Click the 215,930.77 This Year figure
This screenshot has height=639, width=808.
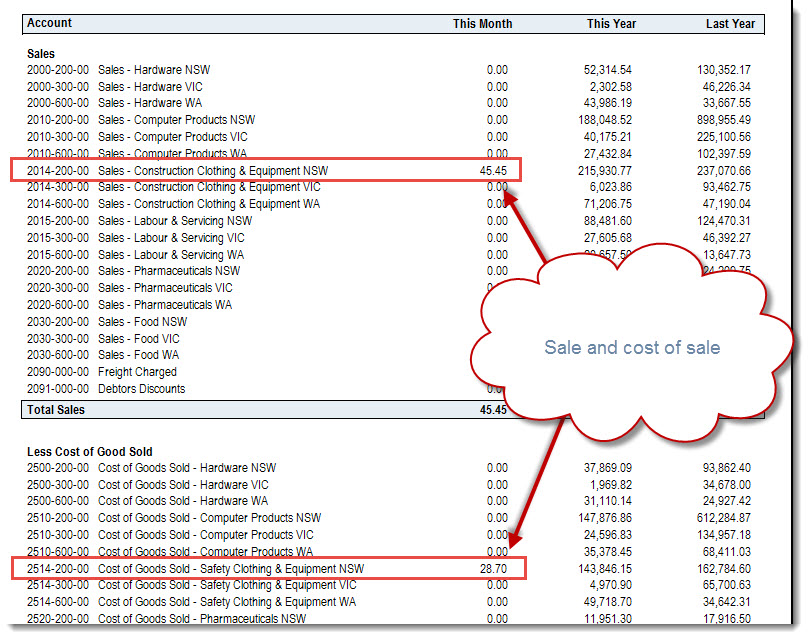[604, 171]
